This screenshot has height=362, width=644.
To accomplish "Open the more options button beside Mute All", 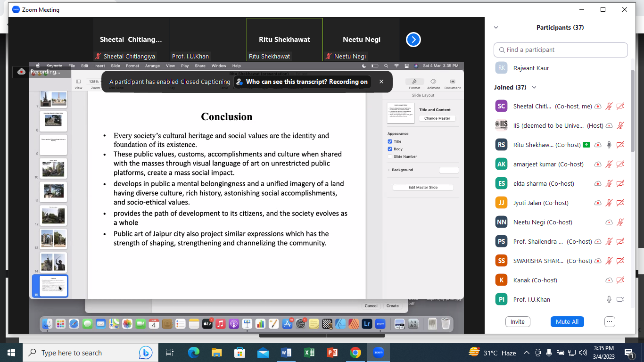I will 610,321.
